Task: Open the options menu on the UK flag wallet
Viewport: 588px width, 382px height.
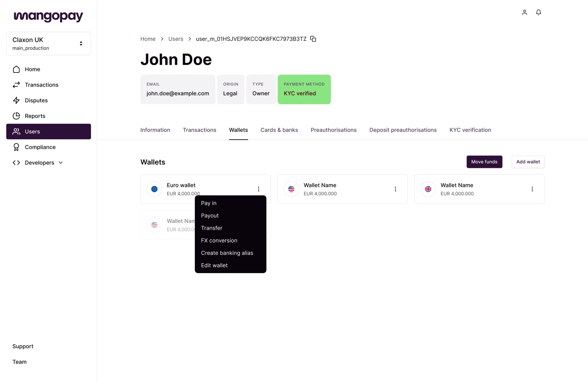Action: point(532,189)
